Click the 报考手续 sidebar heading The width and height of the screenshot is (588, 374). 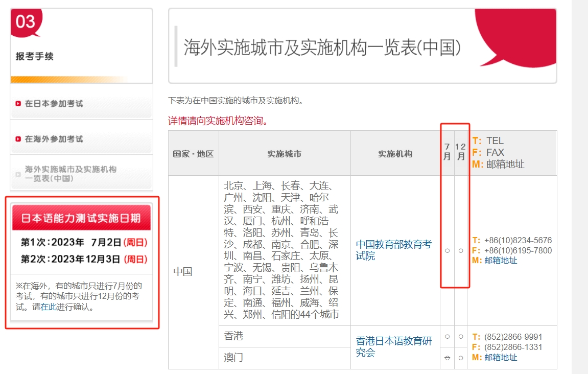[x=35, y=56]
